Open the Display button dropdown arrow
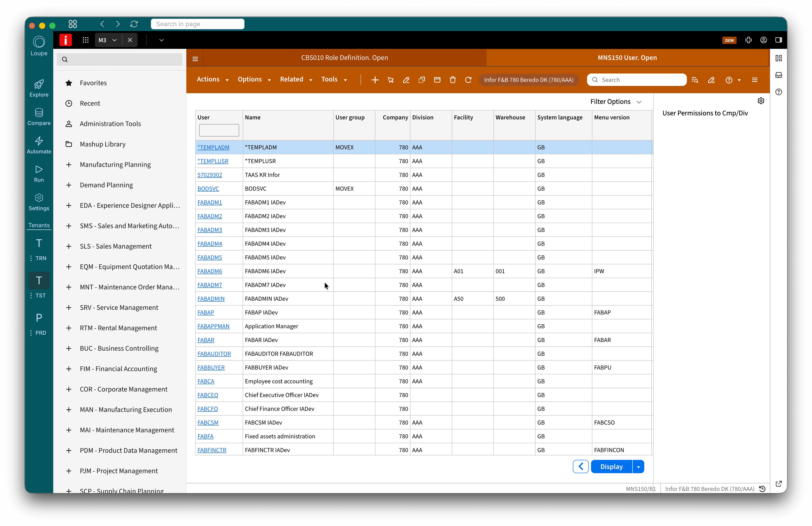Screen dimensions: 812x526 click(638, 467)
